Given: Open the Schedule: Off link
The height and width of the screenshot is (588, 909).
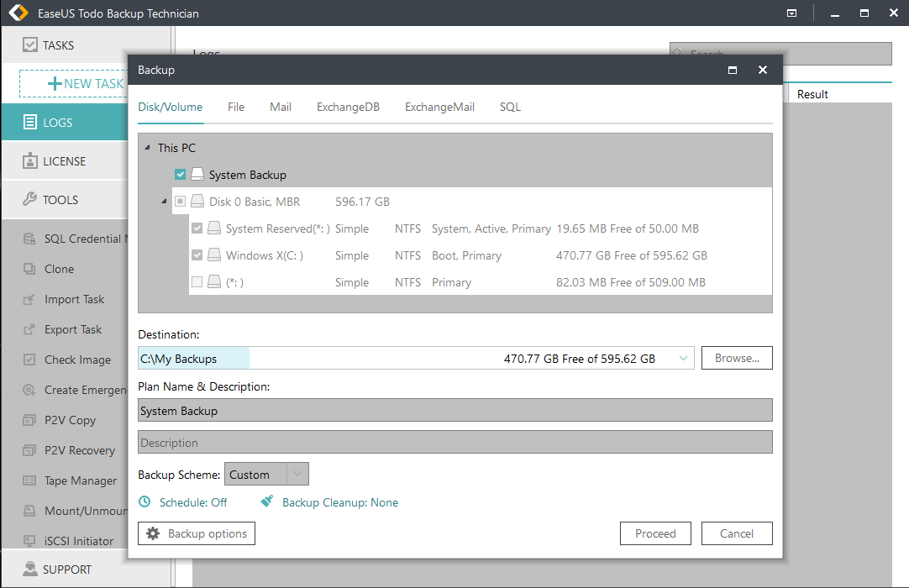Looking at the screenshot, I should pos(193,502).
